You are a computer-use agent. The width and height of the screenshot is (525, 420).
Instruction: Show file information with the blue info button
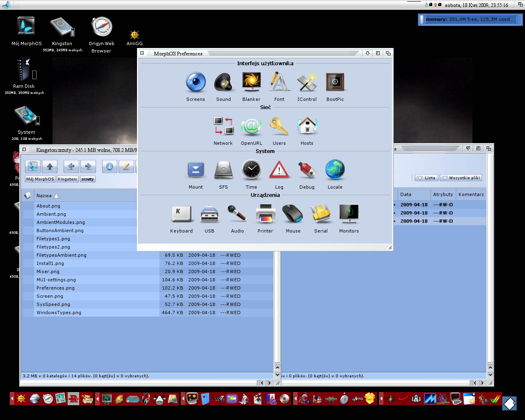(x=110, y=167)
